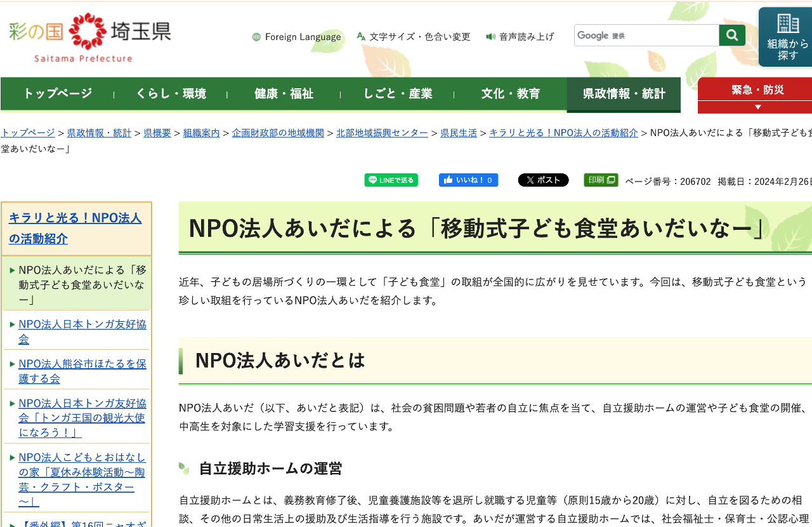Click the page number text ページ番号：206702

point(668,181)
